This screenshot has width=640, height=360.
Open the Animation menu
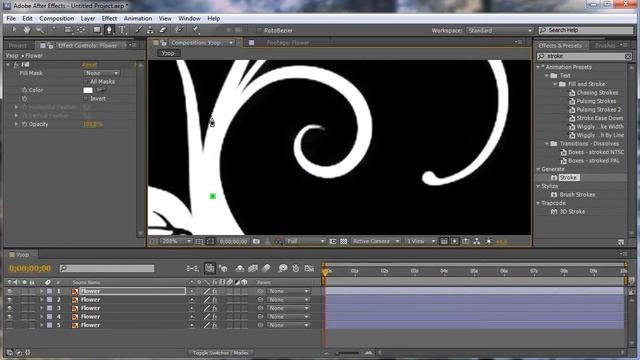[x=138, y=18]
